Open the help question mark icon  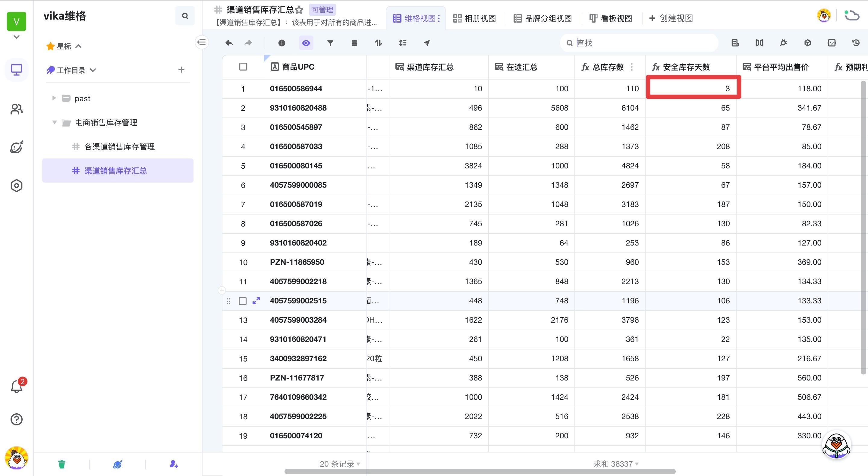[x=17, y=419]
